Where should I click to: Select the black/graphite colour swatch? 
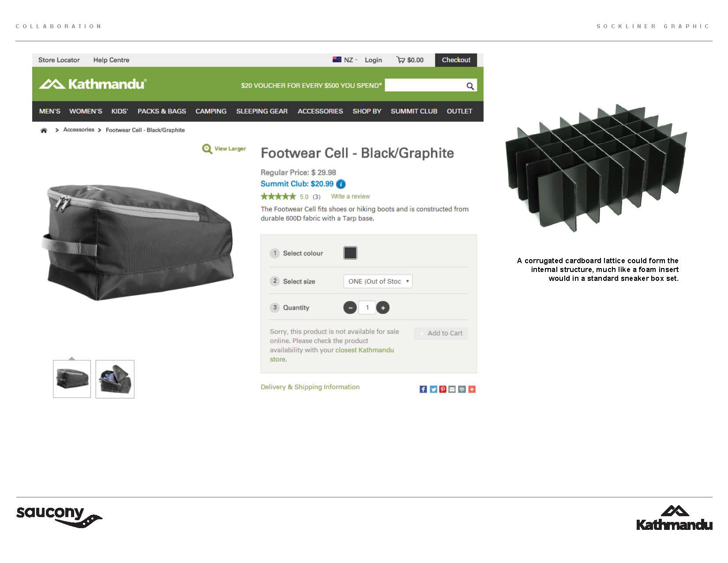350,253
